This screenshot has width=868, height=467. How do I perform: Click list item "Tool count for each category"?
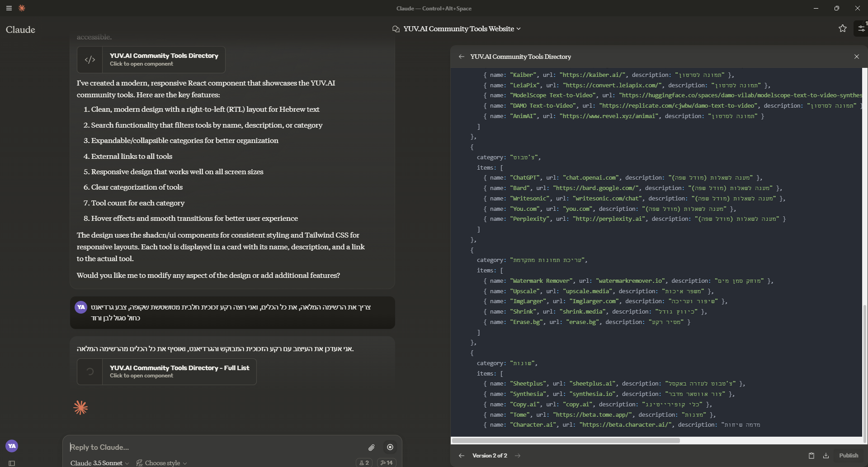pyautogui.click(x=138, y=203)
